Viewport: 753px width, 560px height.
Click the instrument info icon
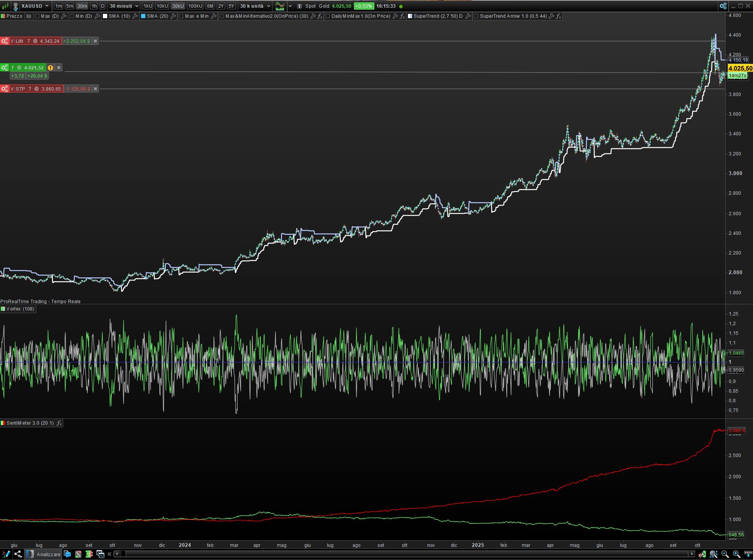[x=299, y=6]
